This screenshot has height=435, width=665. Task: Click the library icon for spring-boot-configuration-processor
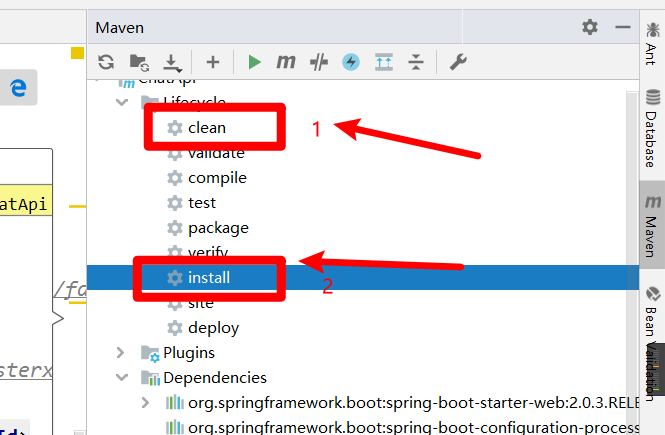pos(175,427)
